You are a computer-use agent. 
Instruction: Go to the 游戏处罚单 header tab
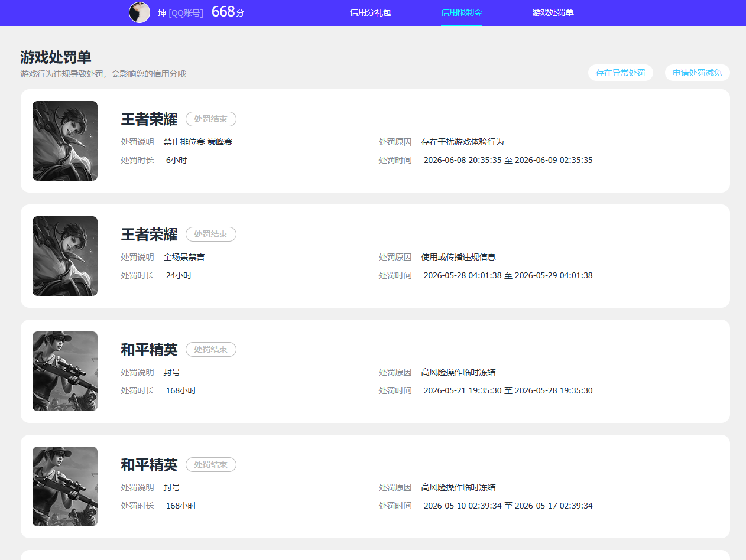(553, 12)
